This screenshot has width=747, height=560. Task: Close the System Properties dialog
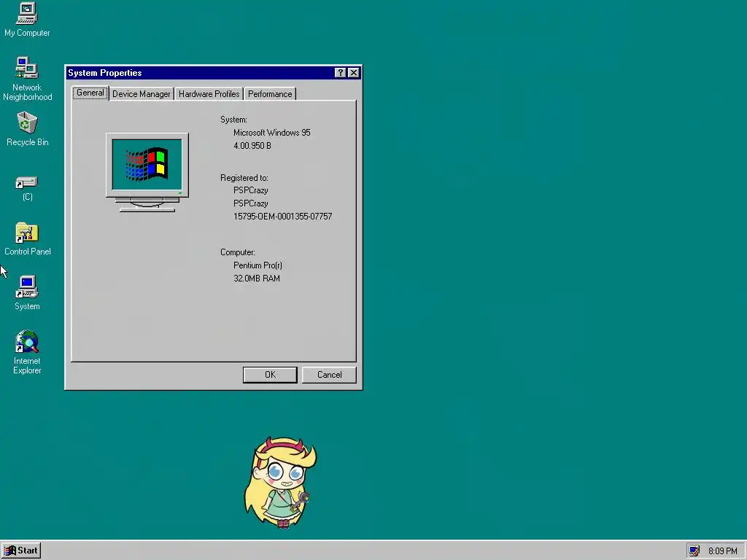point(354,72)
